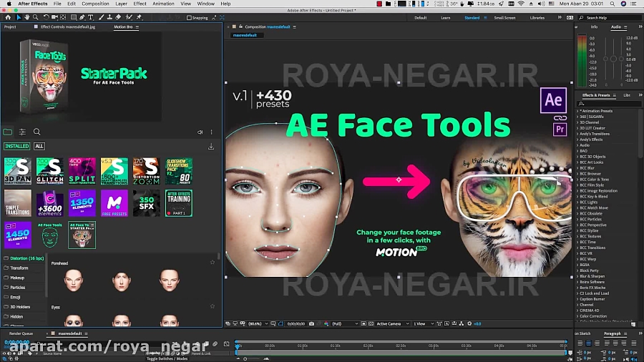Select the Brush tool
Screen dimensions: 644x362
point(101,18)
